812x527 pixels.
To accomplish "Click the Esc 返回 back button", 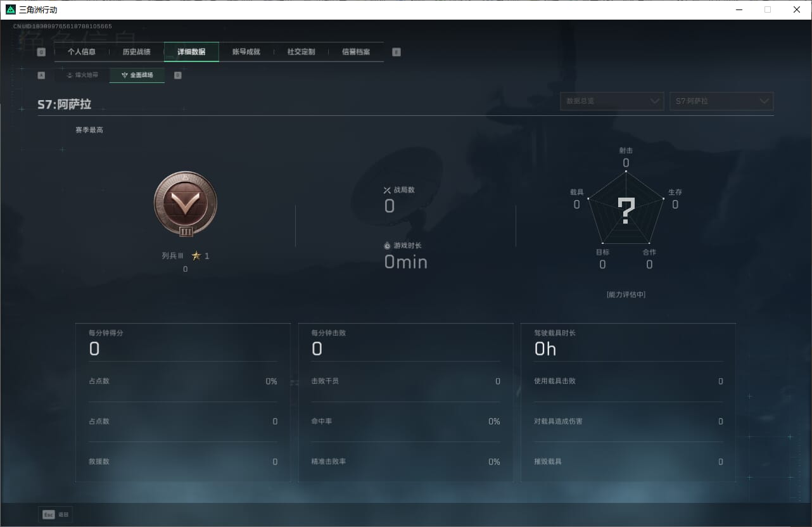I will pos(56,515).
